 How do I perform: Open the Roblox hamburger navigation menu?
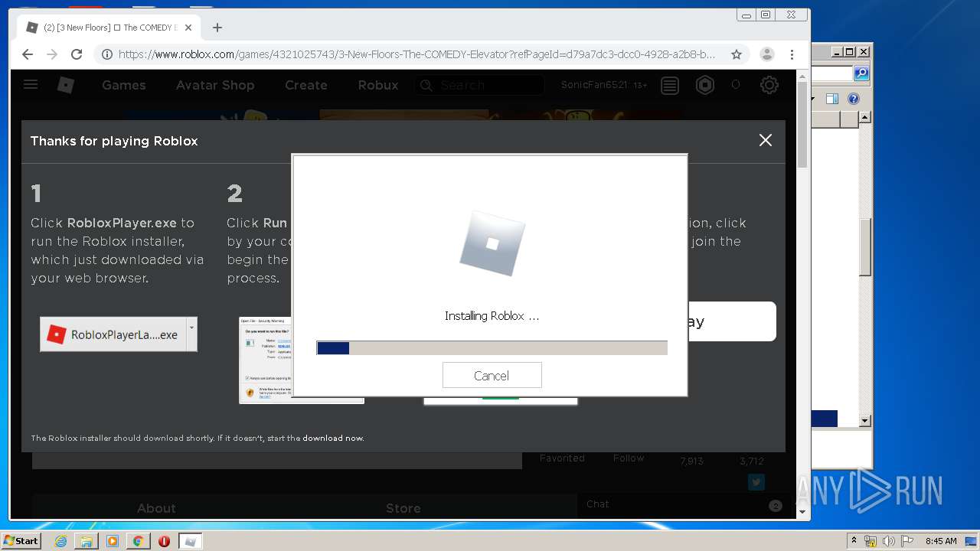(x=31, y=84)
